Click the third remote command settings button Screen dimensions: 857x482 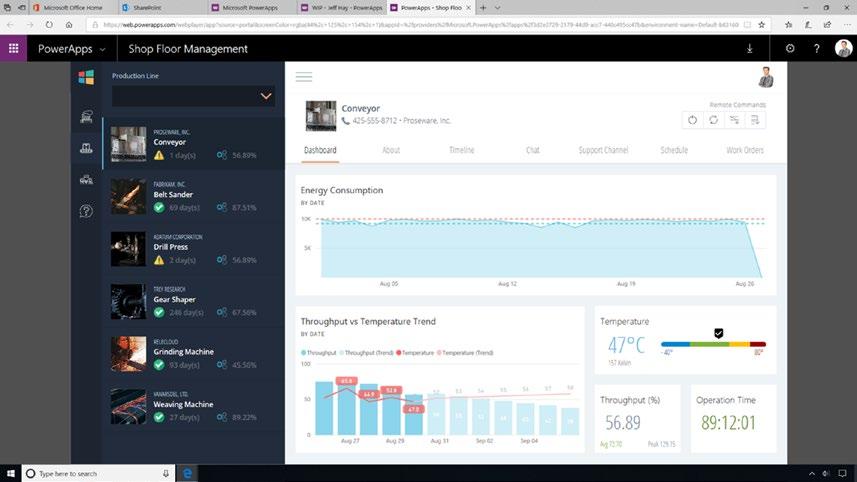tap(734, 120)
